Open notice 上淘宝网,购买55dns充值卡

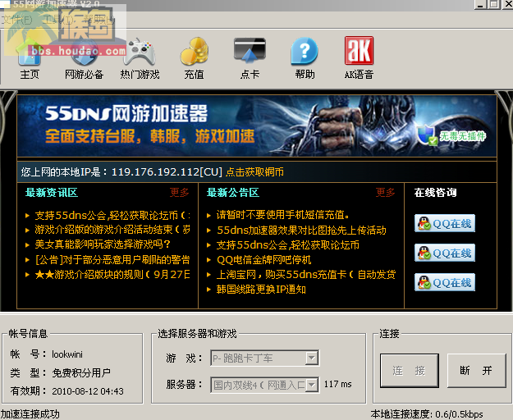pos(306,274)
